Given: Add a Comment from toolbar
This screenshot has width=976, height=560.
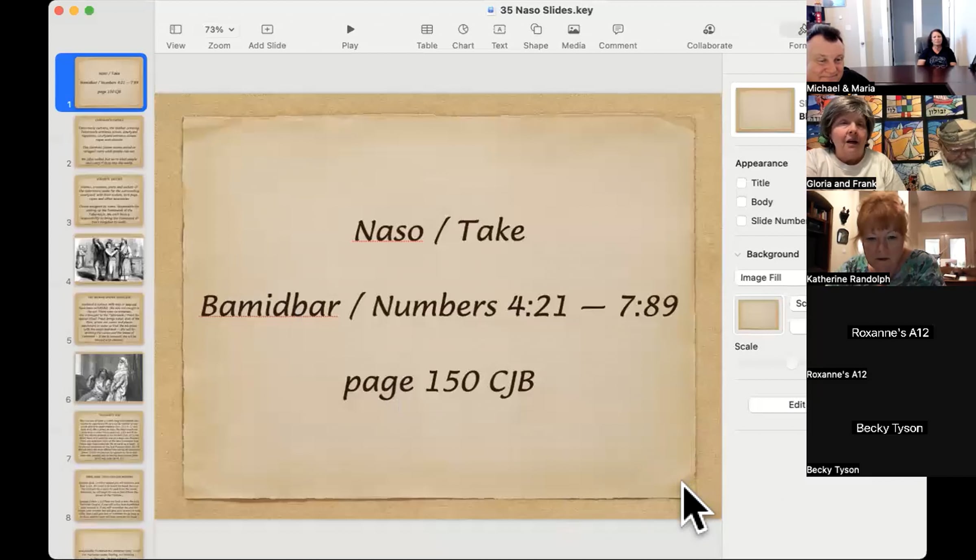Looking at the screenshot, I should pos(617,30).
